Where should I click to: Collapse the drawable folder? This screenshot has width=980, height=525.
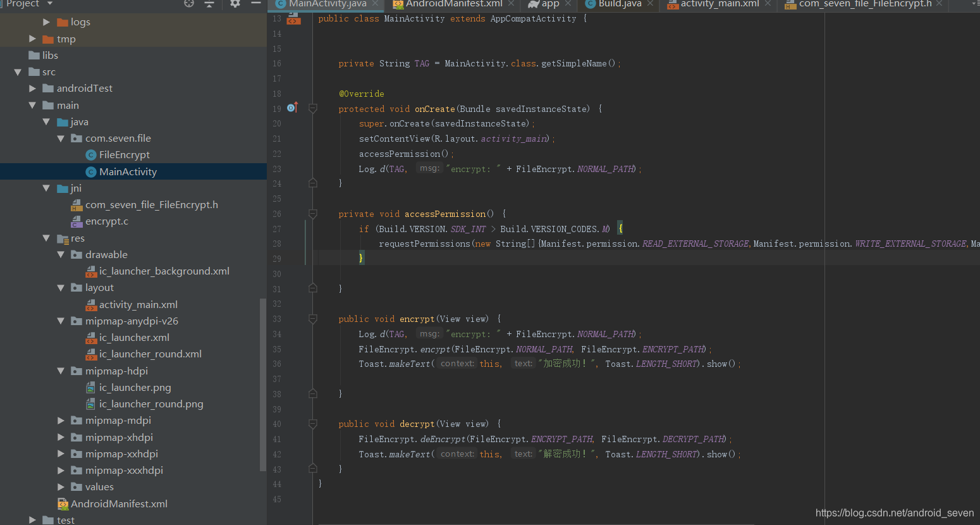(x=61, y=254)
